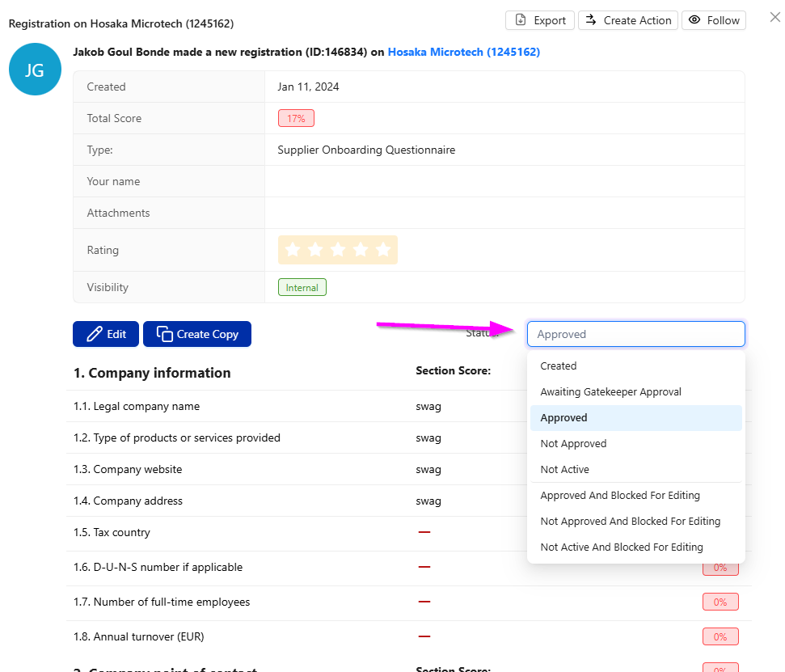Click the Create Action button
This screenshot has width=785, height=672.
tap(628, 20)
